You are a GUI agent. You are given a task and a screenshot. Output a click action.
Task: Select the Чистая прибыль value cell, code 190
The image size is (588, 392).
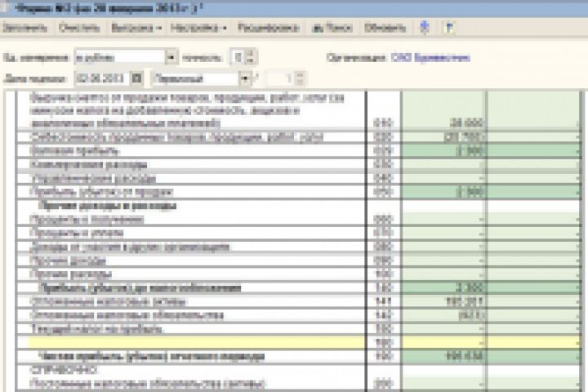point(443,356)
